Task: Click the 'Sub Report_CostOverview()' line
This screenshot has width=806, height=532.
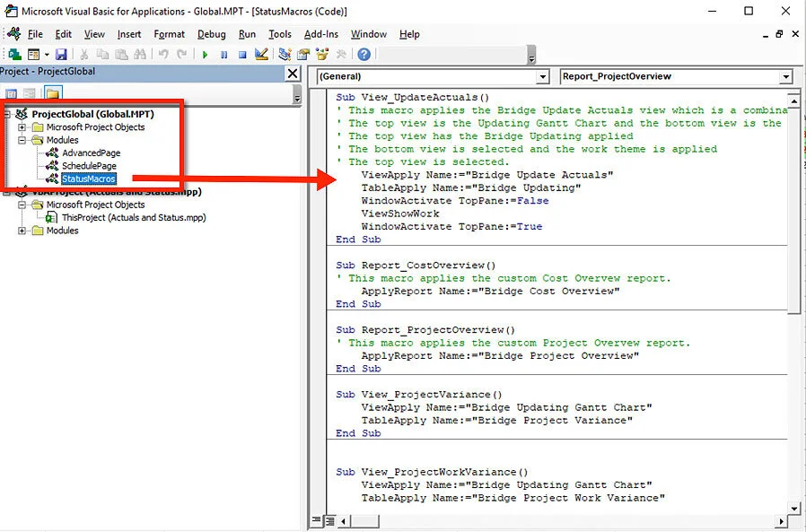Action: (x=416, y=266)
